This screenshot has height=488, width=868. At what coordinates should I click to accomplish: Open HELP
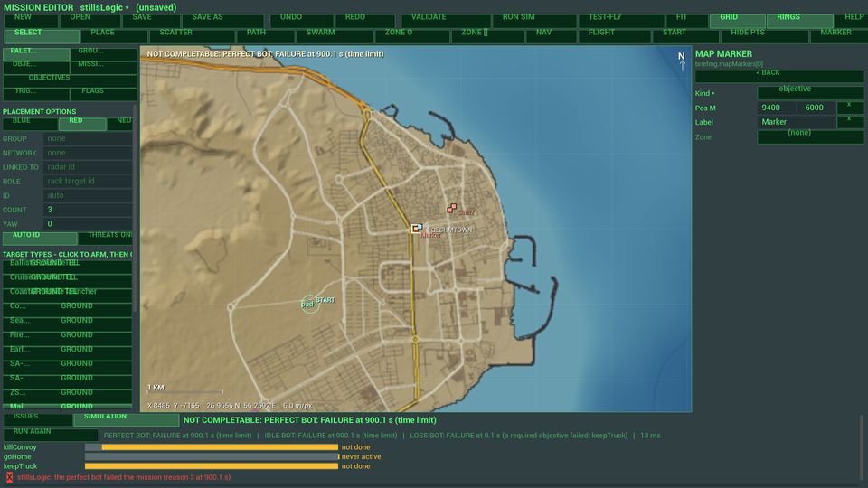852,21
